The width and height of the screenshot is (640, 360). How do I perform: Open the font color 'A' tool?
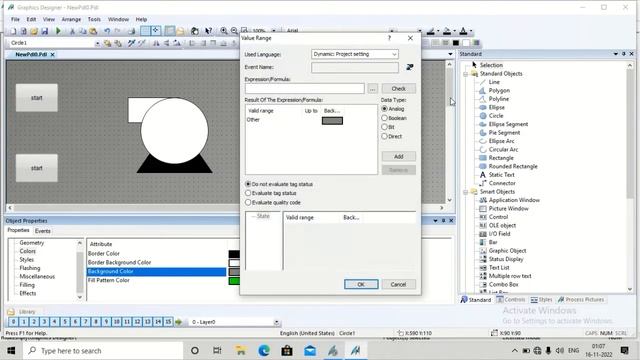click(463, 31)
